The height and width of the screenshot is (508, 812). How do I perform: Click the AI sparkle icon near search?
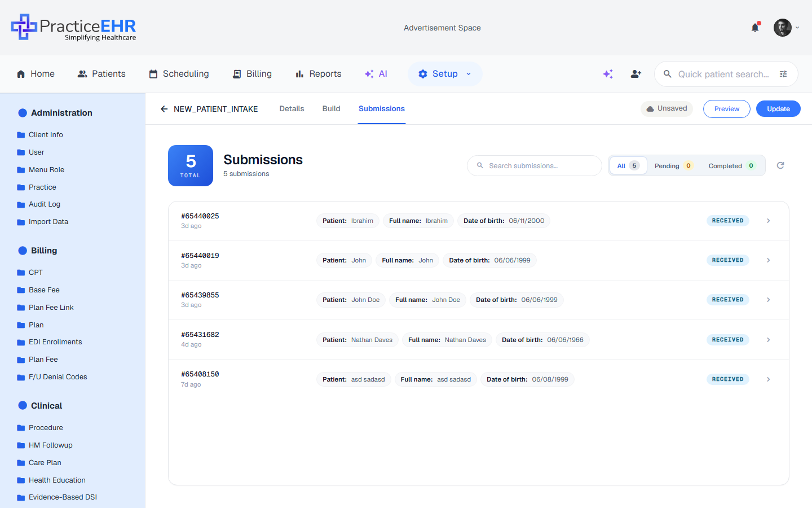pyautogui.click(x=608, y=74)
